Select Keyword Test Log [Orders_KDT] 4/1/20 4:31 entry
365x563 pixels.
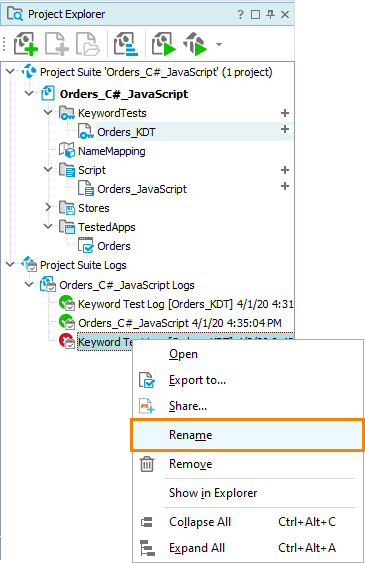[186, 304]
